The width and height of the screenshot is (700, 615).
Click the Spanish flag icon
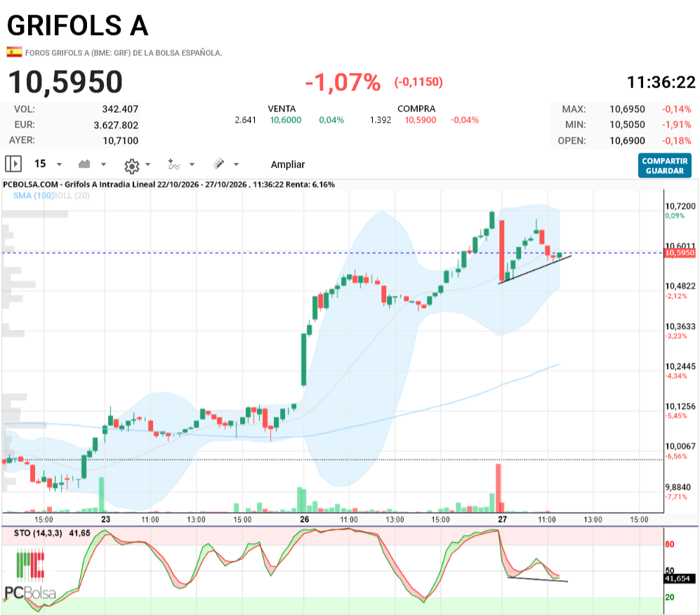[14, 52]
